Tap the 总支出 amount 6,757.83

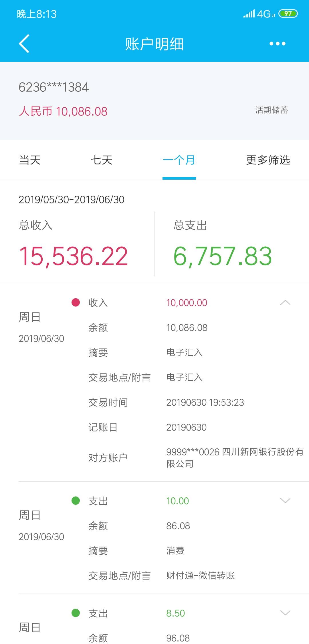click(223, 256)
